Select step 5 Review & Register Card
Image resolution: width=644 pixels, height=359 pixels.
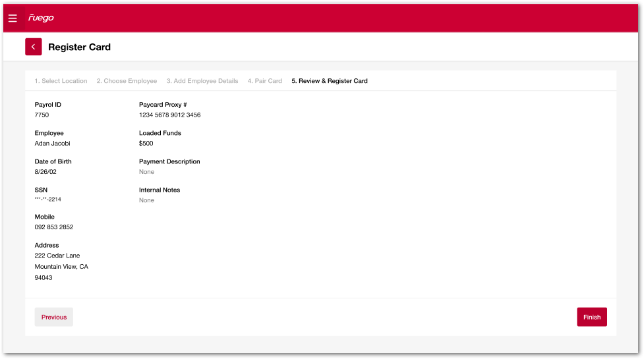click(330, 81)
